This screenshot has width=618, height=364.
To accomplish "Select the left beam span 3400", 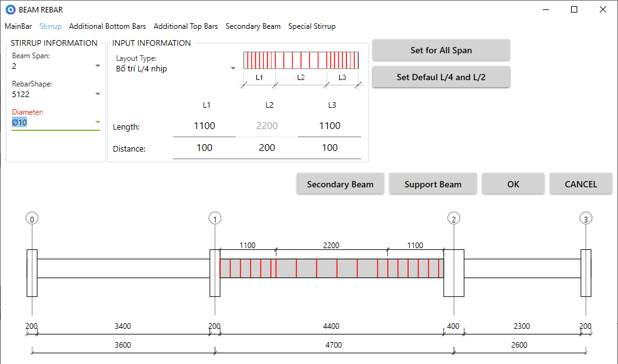I will [123, 268].
